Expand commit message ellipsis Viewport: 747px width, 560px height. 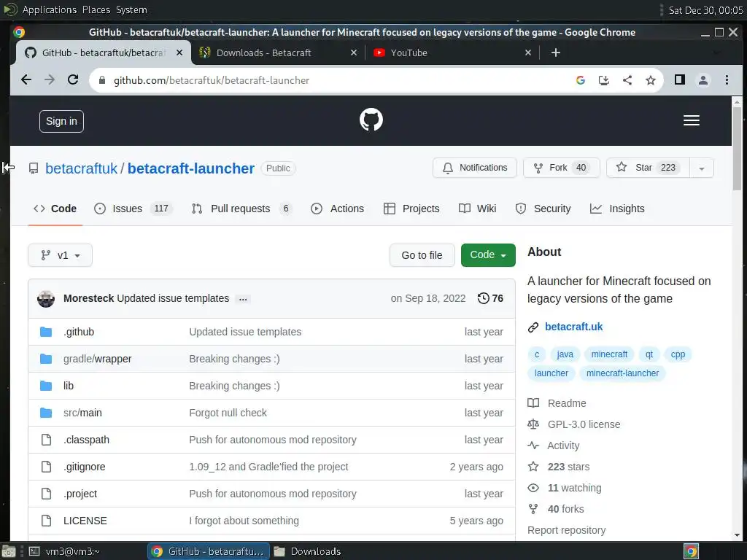[243, 299]
